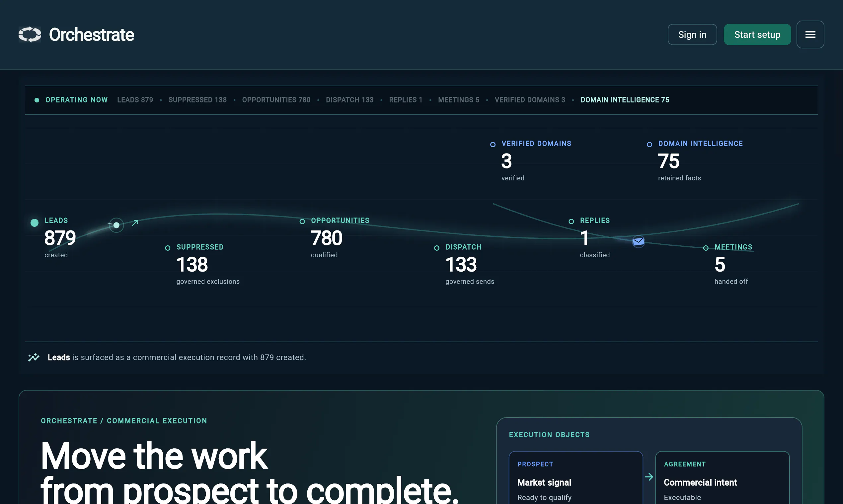Click the filled Leads node dot
The height and width of the screenshot is (504, 843).
34,223
